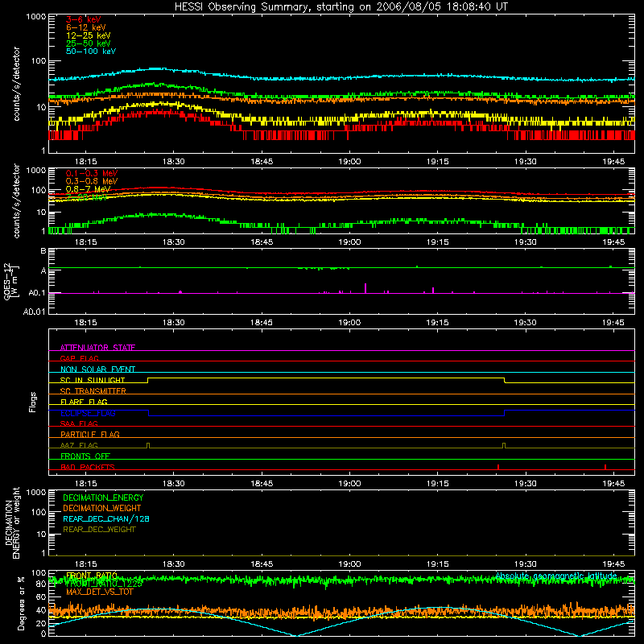Select the 50-100 keV legend label
This screenshot has width=644, height=644.
[x=91, y=51]
